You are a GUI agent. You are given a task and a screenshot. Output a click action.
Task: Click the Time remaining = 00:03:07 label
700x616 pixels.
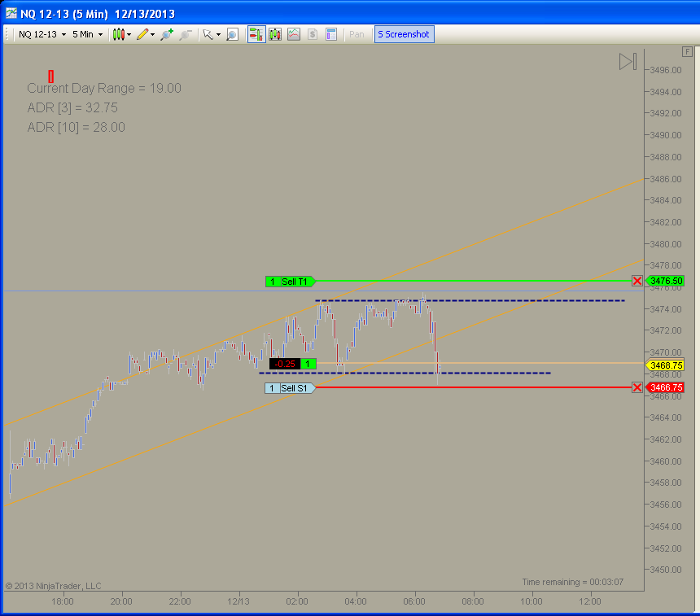[x=573, y=582]
